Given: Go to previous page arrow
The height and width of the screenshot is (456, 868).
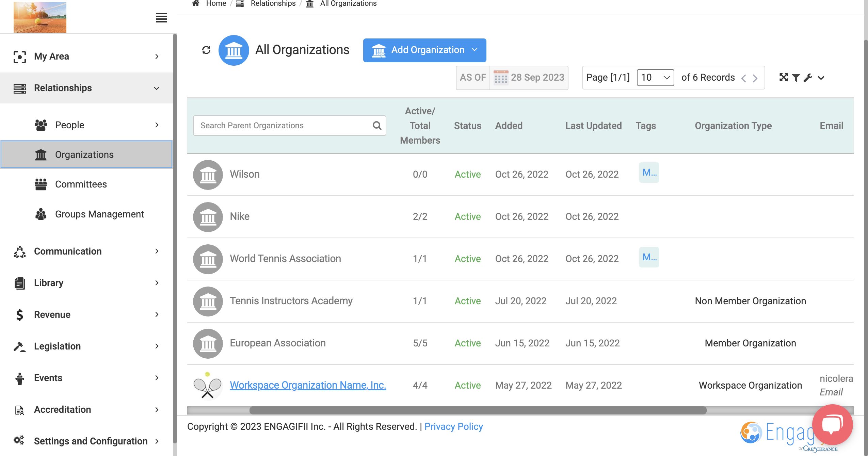Looking at the screenshot, I should point(744,78).
